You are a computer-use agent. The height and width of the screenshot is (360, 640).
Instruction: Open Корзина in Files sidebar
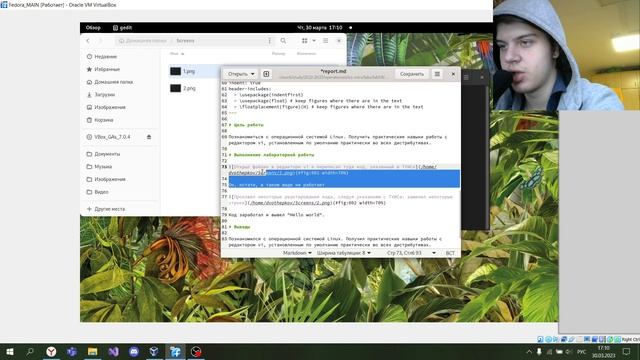(104, 120)
